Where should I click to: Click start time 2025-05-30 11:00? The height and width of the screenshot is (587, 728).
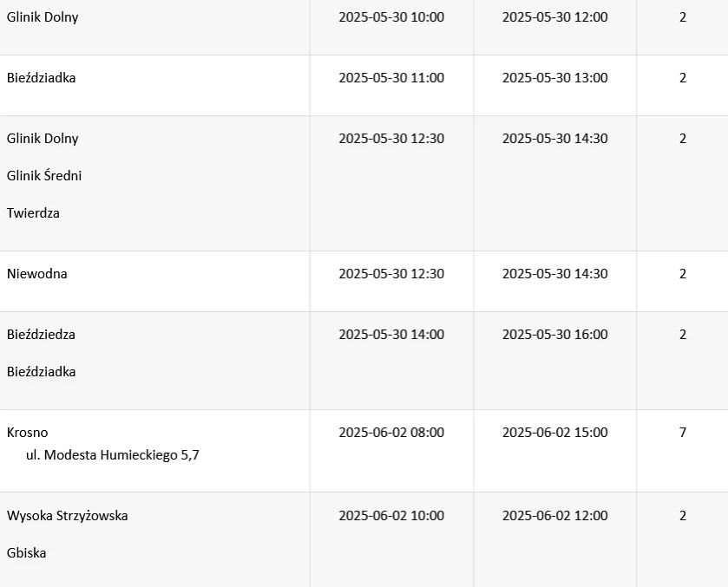coord(391,78)
